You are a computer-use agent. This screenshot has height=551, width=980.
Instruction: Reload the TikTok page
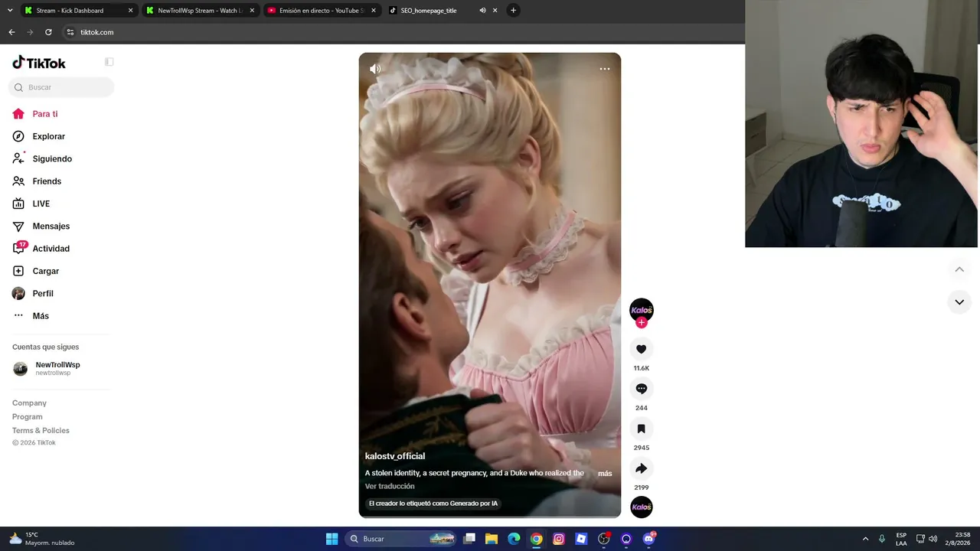click(x=48, y=32)
